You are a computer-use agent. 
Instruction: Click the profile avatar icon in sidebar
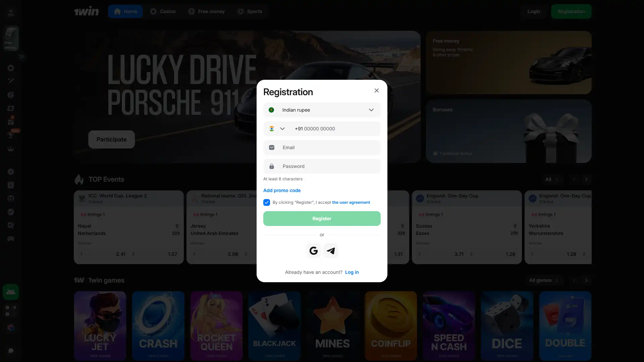(11, 13)
